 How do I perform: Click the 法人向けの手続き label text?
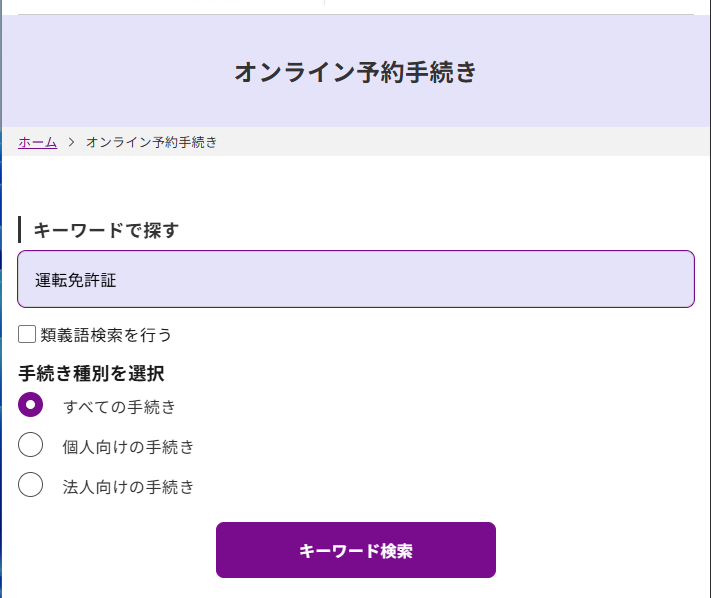pos(128,487)
